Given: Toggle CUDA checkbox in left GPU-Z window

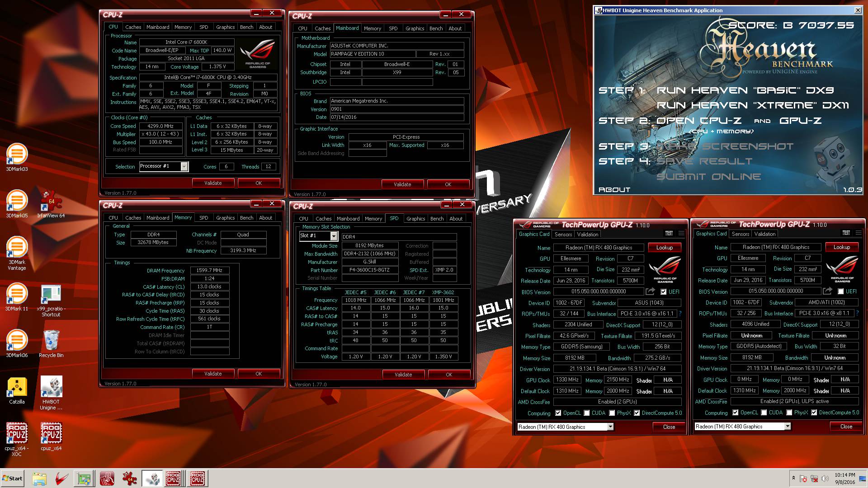Looking at the screenshot, I should [x=587, y=413].
